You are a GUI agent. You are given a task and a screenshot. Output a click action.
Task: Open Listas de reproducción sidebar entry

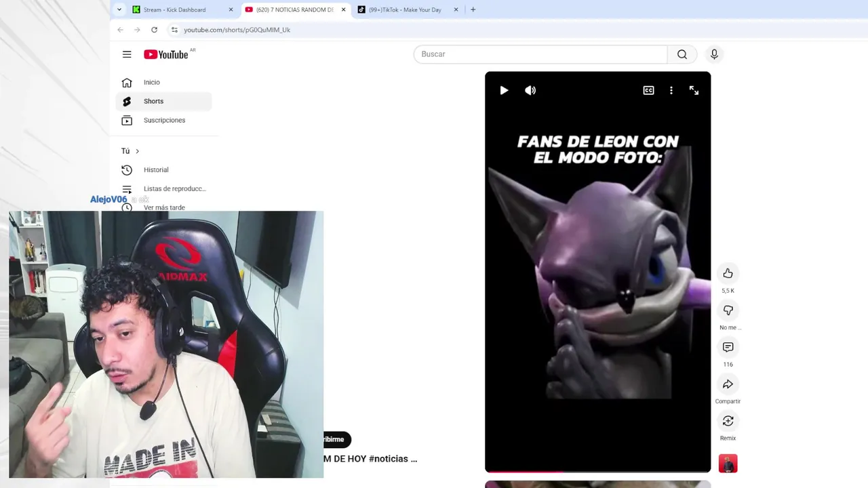pyautogui.click(x=164, y=188)
